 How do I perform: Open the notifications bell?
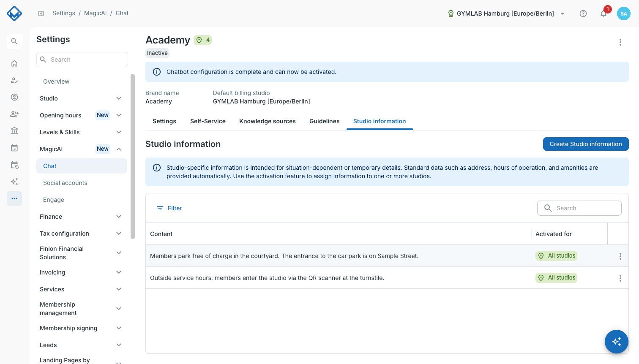click(603, 14)
